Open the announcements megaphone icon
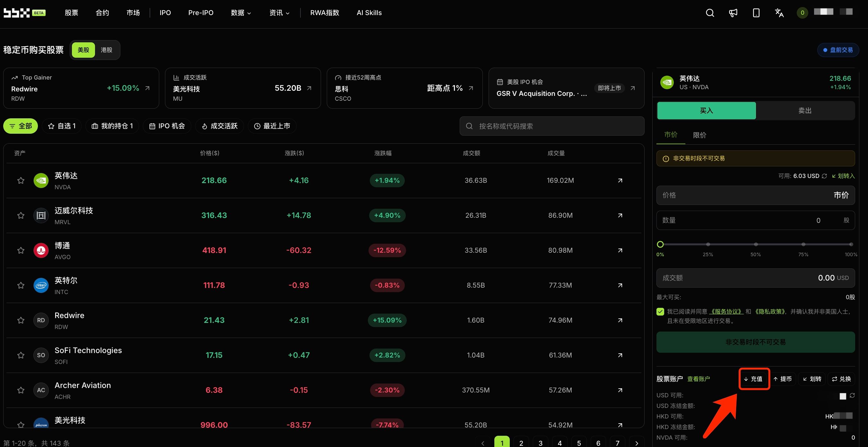 pos(733,13)
